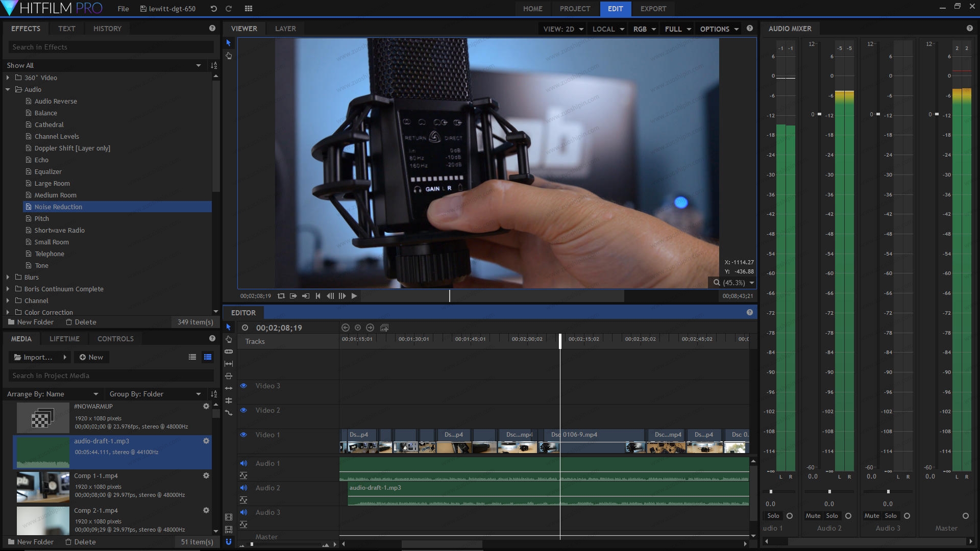The width and height of the screenshot is (980, 551).
Task: Open the grid workspaces icon
Action: [249, 9]
